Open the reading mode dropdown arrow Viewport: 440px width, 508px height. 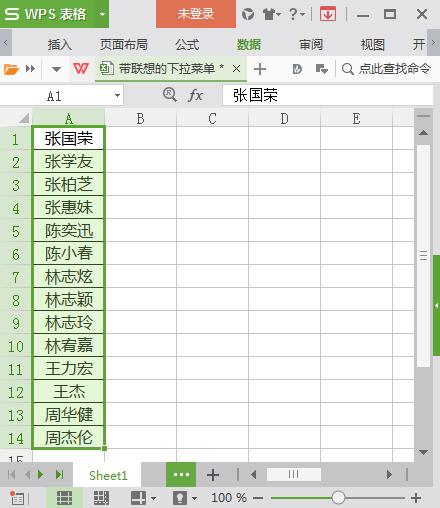click(154, 499)
